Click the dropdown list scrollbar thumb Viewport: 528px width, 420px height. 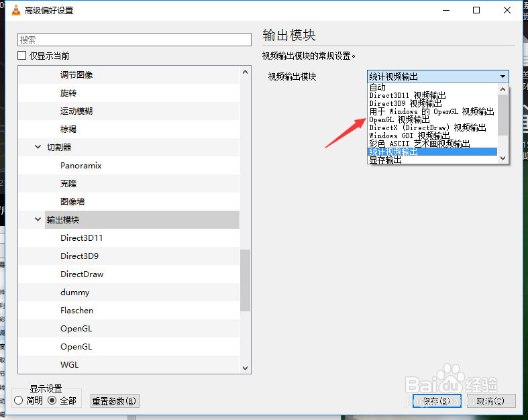(503, 115)
